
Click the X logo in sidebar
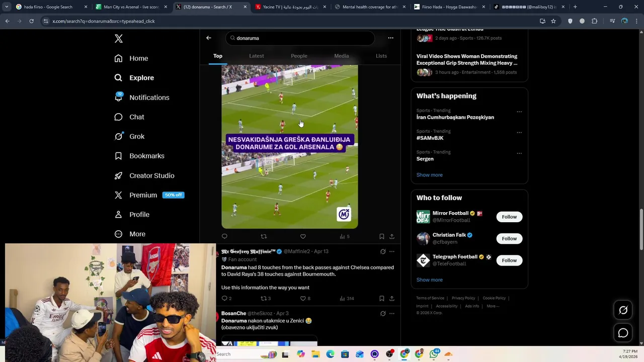click(x=118, y=39)
